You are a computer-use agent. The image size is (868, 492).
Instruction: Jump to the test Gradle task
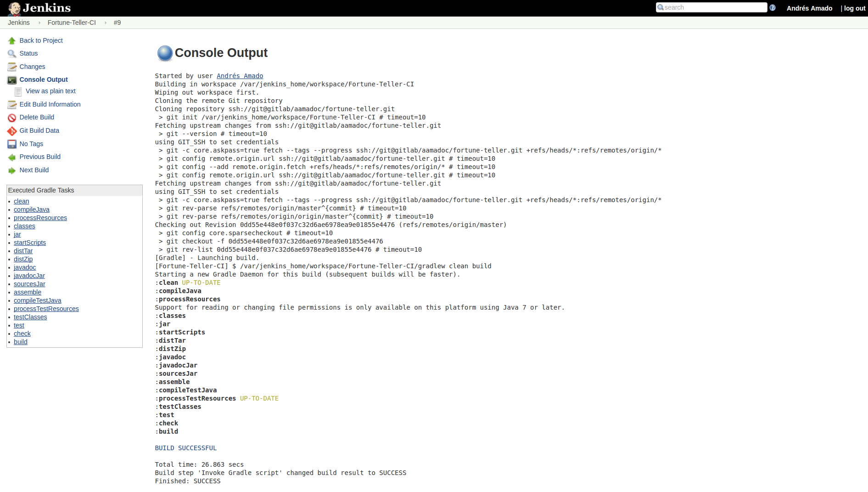tap(19, 325)
